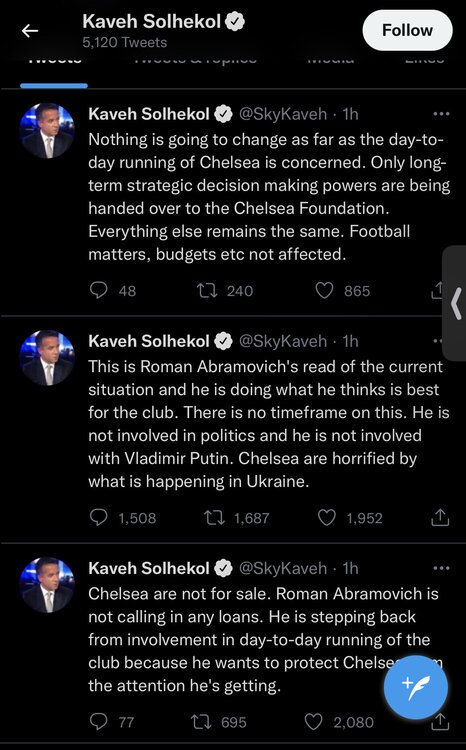
Task: Open profile photo on the Putin tweet
Action: (x=47, y=357)
